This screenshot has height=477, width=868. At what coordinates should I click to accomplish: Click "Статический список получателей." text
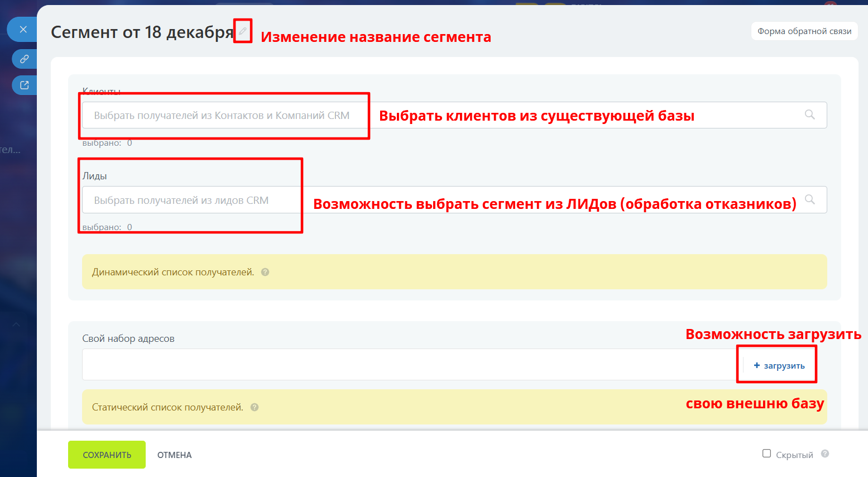click(x=167, y=407)
